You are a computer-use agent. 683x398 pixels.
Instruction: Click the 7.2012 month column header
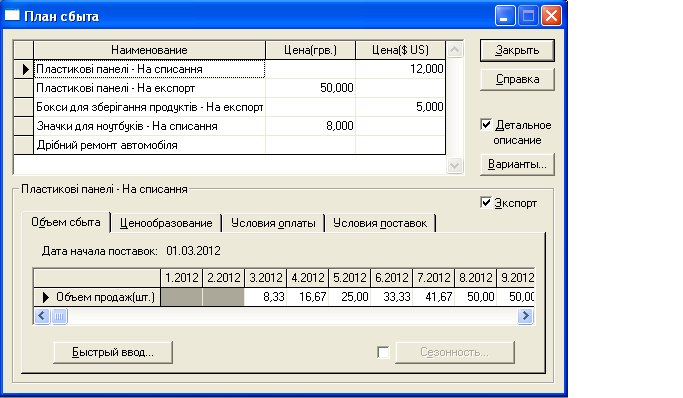coord(433,278)
